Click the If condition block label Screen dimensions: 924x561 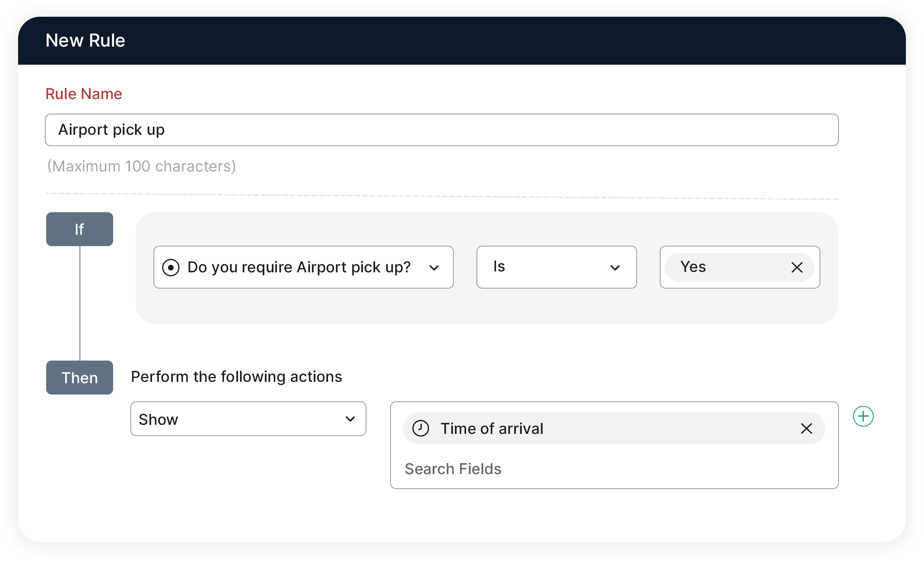(80, 229)
